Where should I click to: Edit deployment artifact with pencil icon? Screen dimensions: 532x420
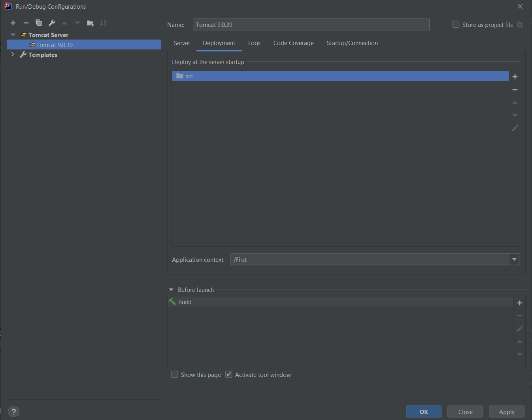[515, 128]
